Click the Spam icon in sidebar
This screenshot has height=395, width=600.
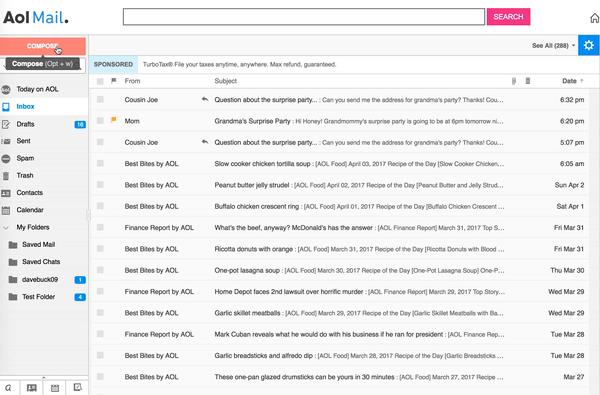(6, 158)
